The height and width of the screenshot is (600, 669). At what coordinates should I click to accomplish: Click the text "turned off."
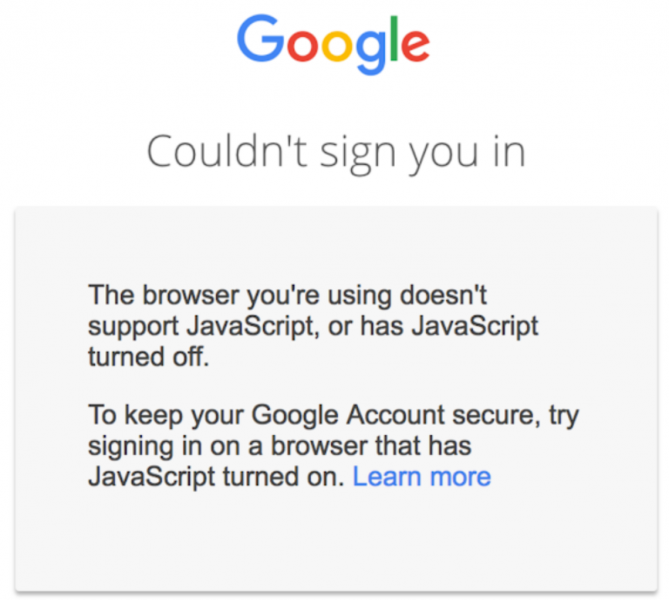click(x=148, y=358)
